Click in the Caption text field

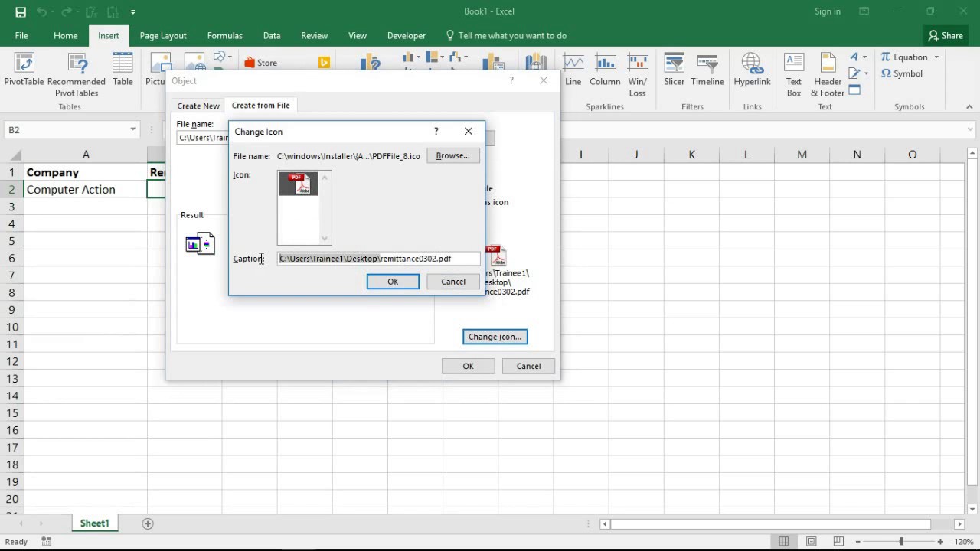[x=379, y=259]
